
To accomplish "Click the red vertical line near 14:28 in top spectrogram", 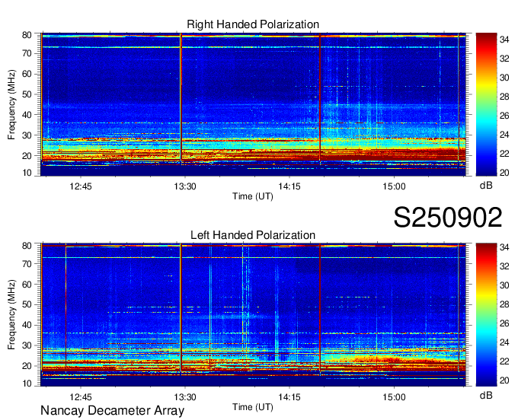I will [x=320, y=97].
